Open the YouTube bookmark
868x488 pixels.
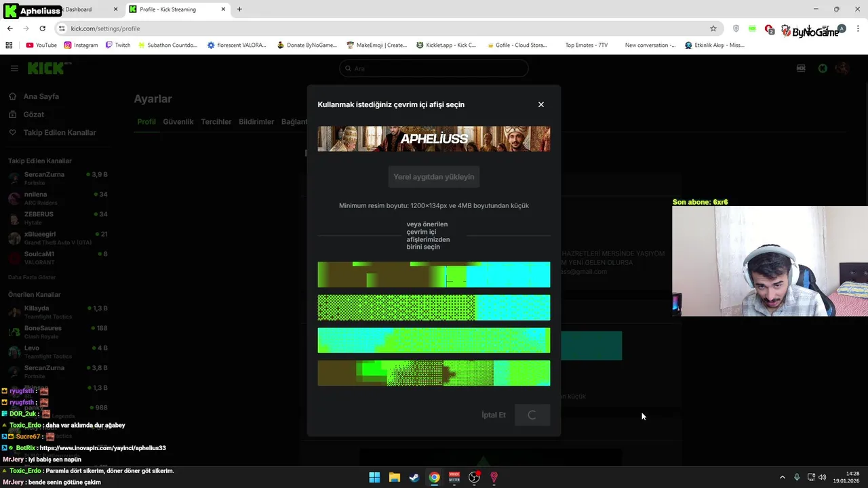pyautogui.click(x=41, y=45)
